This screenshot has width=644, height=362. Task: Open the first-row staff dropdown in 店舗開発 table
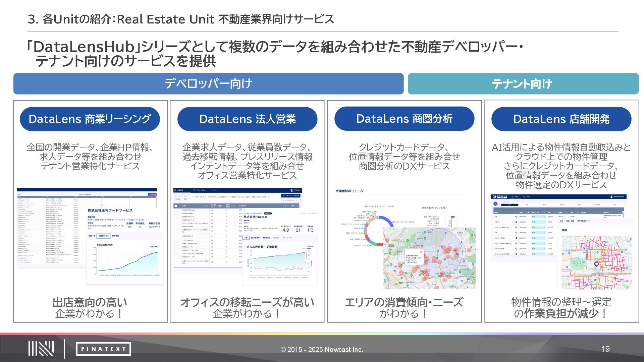click(x=538, y=217)
